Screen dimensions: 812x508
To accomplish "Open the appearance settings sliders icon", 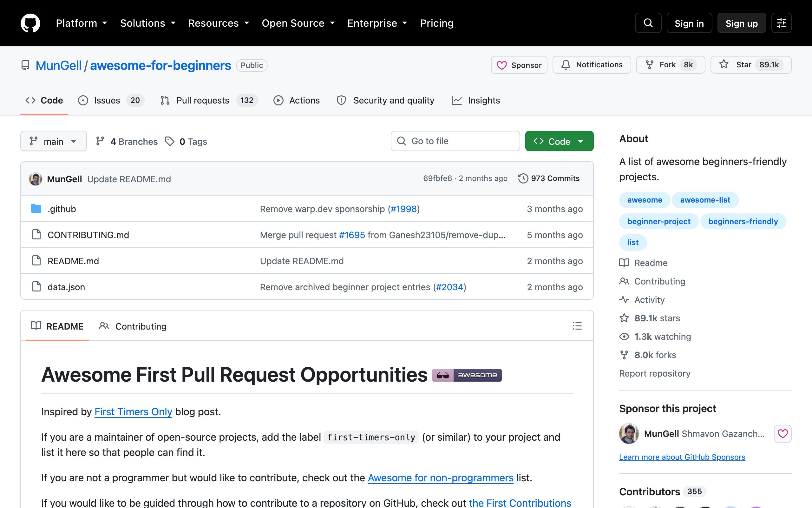I will click(781, 23).
